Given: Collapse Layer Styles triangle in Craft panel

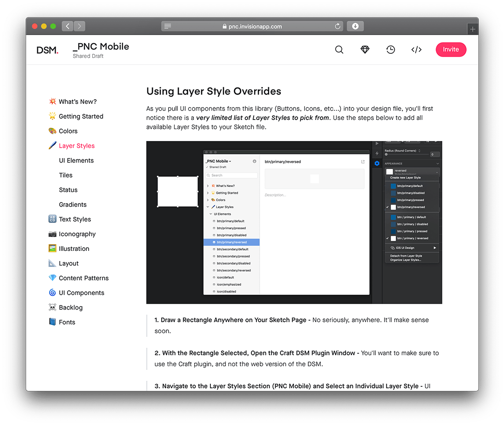Looking at the screenshot, I should point(208,207).
